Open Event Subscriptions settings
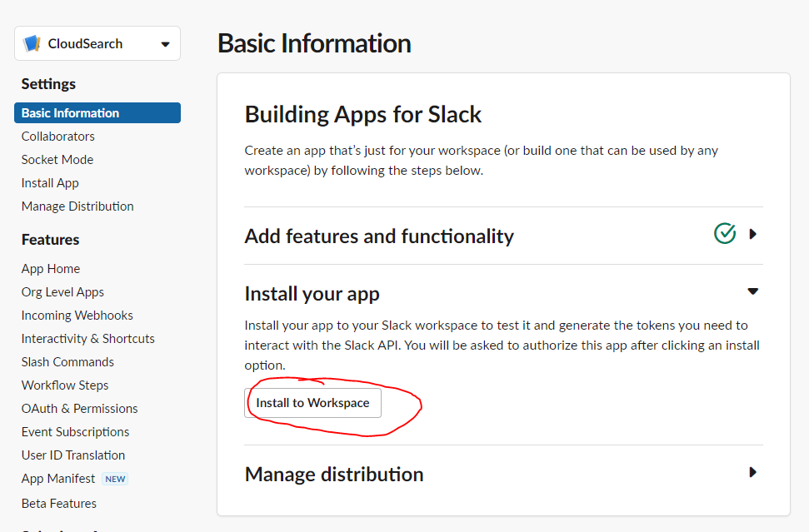 [76, 432]
